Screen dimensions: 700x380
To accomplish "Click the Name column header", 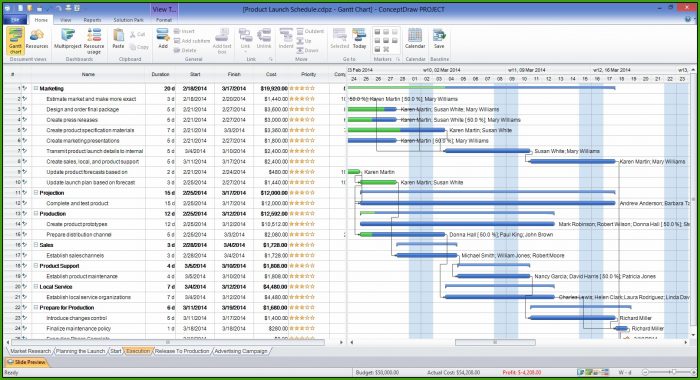I will coord(88,74).
